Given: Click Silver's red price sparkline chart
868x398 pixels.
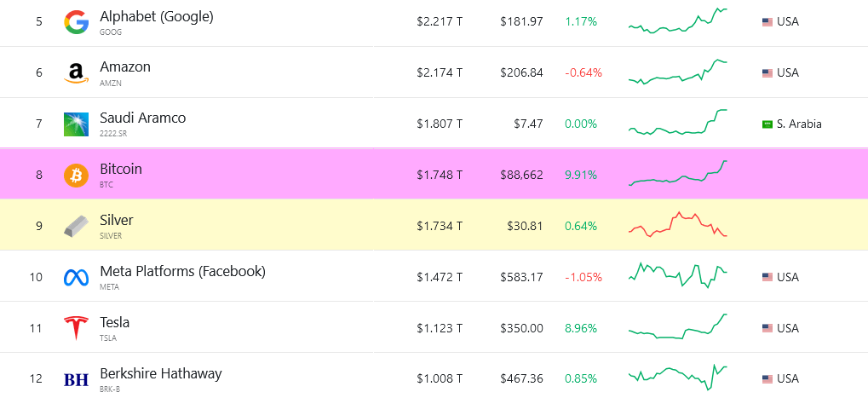Looking at the screenshot, I should tap(678, 224).
